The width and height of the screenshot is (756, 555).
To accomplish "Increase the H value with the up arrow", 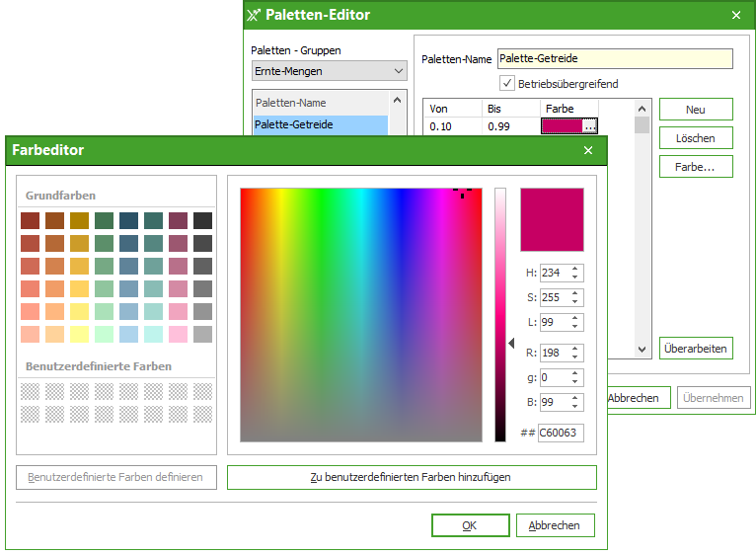I will tap(576, 268).
